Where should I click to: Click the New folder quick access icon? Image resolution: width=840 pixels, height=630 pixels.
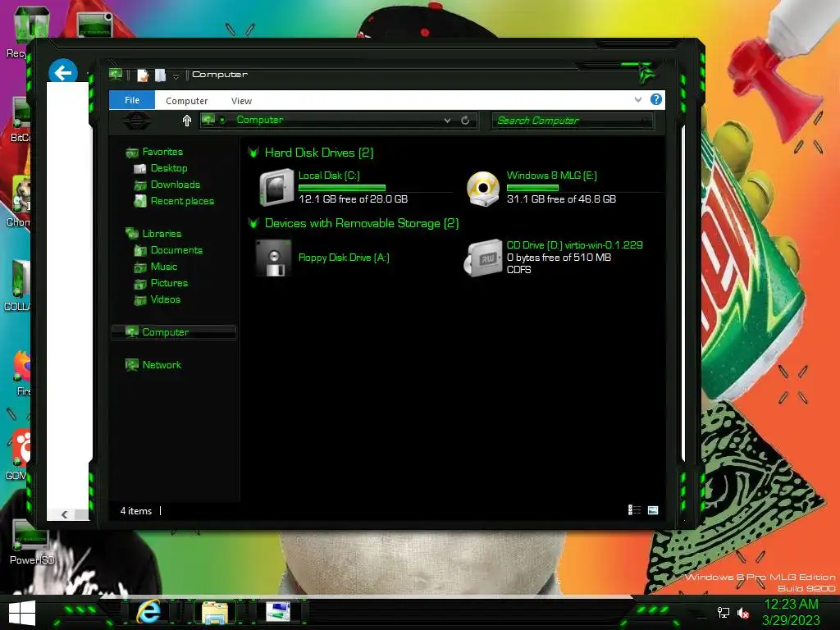(160, 75)
